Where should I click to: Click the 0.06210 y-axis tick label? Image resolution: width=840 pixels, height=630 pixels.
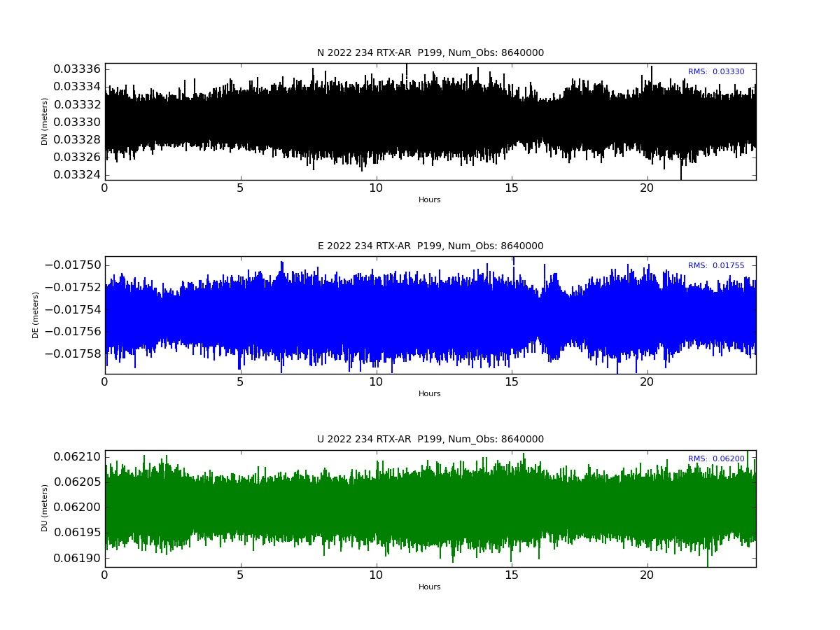click(x=77, y=457)
